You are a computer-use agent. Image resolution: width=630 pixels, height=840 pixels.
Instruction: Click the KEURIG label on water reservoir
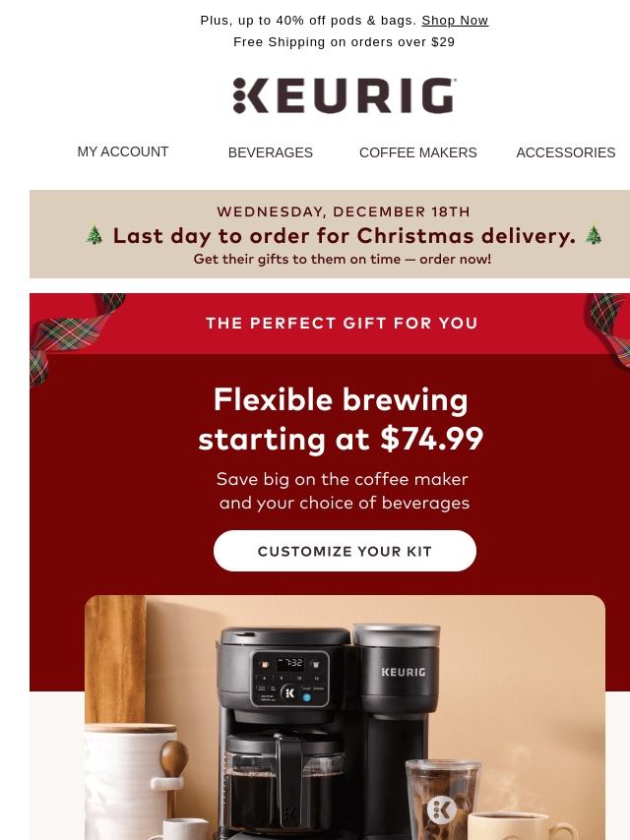point(404,672)
